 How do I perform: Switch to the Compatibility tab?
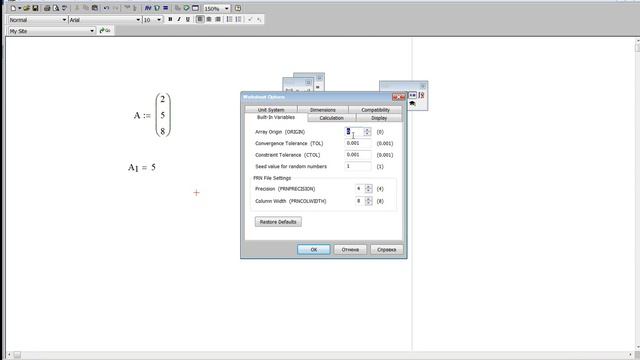376,110
